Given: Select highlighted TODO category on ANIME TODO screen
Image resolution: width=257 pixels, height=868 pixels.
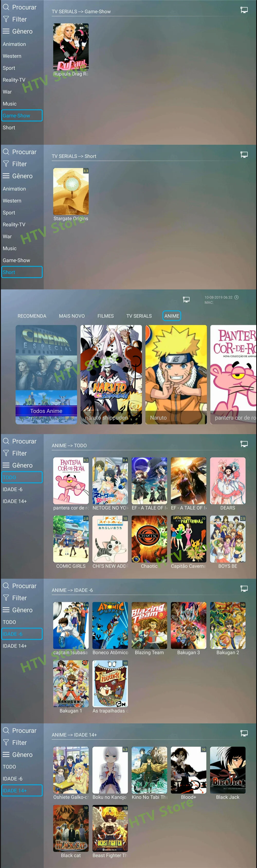Looking at the screenshot, I should coord(22,477).
